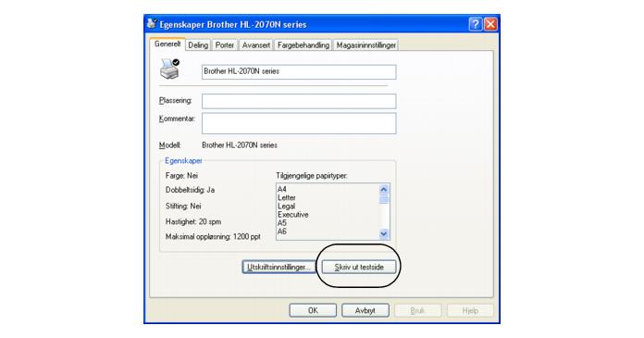Click the Tilgjengelige papirtyper label

click(312, 176)
